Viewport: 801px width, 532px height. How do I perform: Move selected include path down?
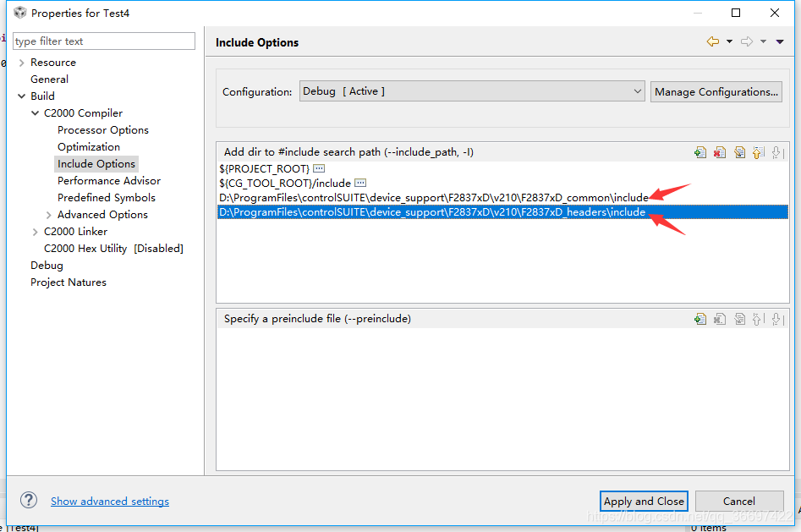coord(777,152)
